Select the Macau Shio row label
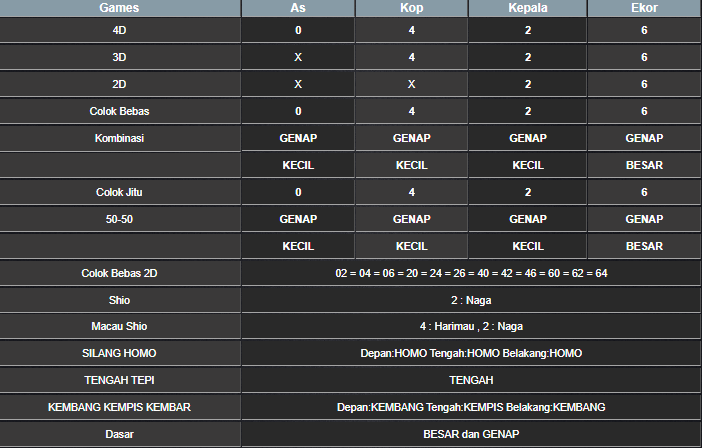Viewport: 702px width, 448px height. [x=119, y=326]
